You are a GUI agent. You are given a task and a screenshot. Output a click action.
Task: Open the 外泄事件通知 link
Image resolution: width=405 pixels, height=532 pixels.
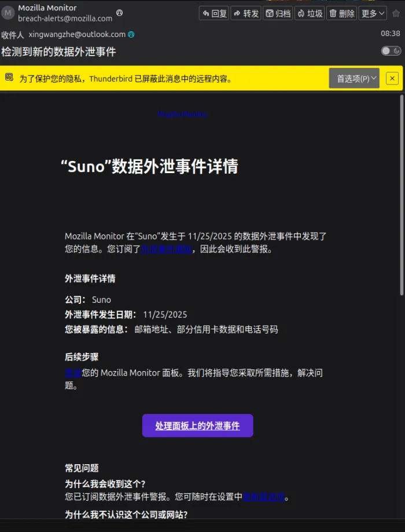166,249
